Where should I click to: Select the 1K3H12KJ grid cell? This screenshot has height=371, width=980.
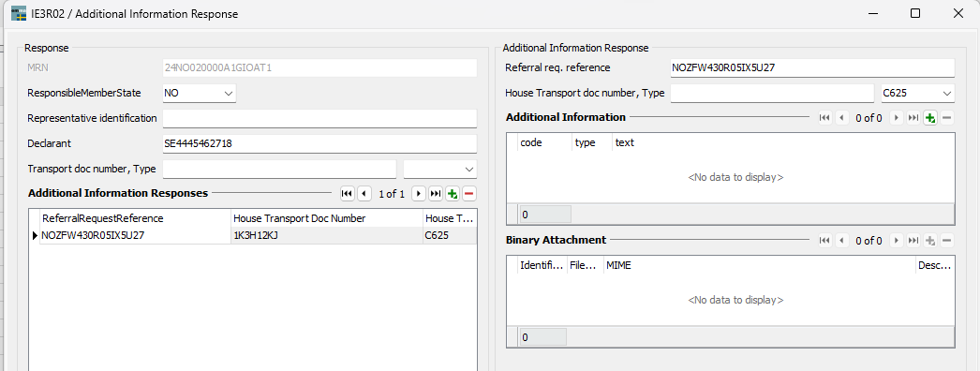[x=326, y=235]
